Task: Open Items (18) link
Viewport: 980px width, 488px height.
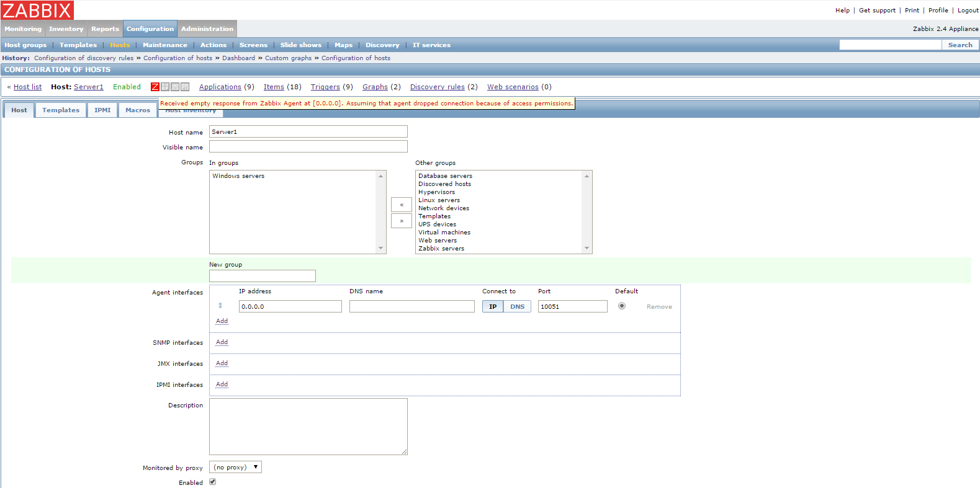Action: click(x=274, y=87)
